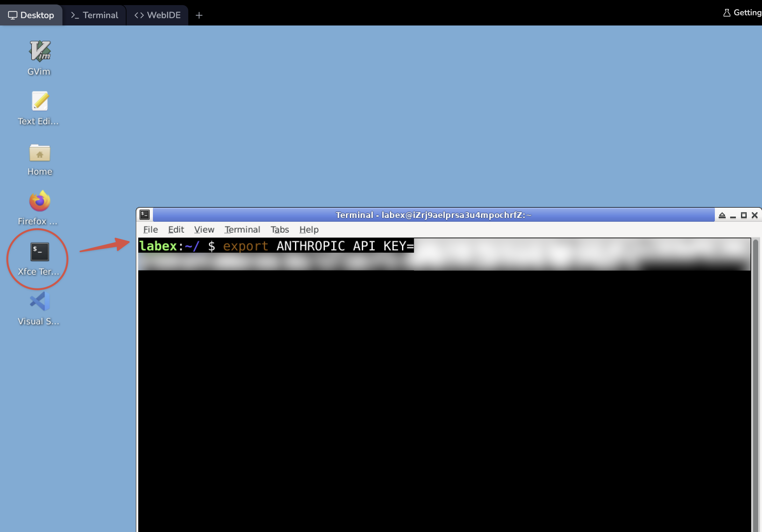Open the Terminal menu in the menu bar
The width and height of the screenshot is (762, 532).
[242, 230]
